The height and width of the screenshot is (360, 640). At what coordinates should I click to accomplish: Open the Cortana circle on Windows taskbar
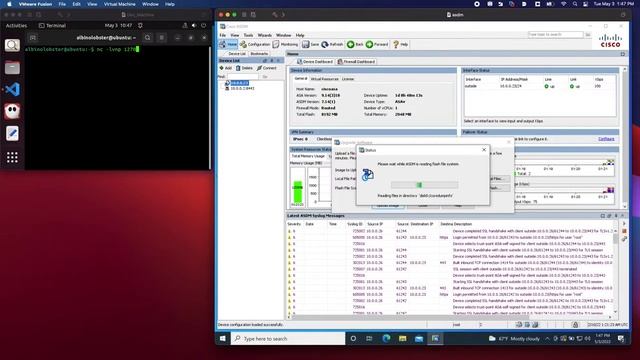(353, 338)
